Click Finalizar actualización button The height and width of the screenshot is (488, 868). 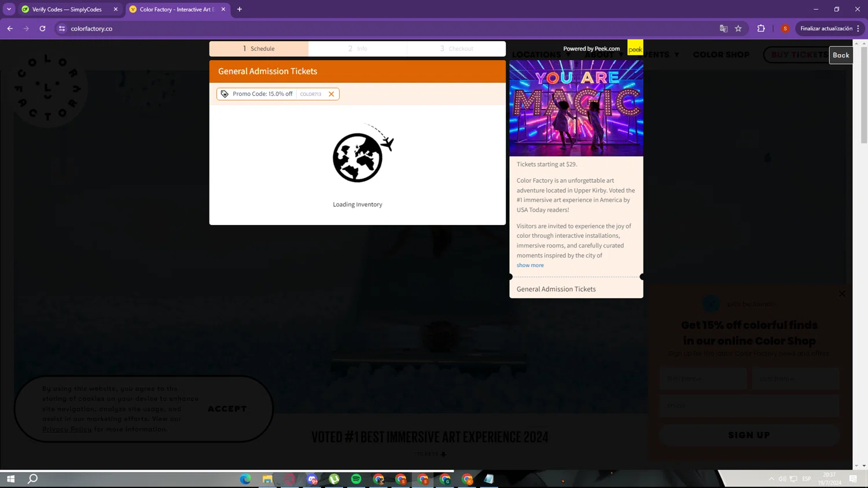pyautogui.click(x=826, y=28)
